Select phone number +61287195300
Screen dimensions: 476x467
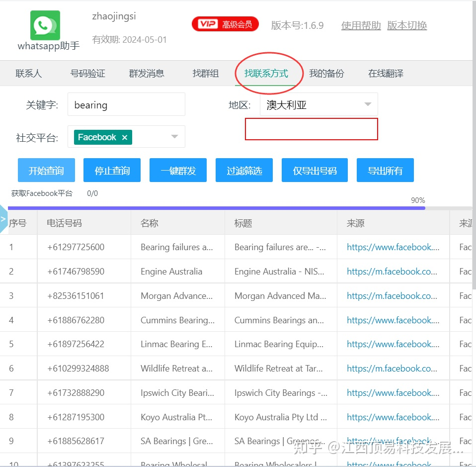coord(76,417)
